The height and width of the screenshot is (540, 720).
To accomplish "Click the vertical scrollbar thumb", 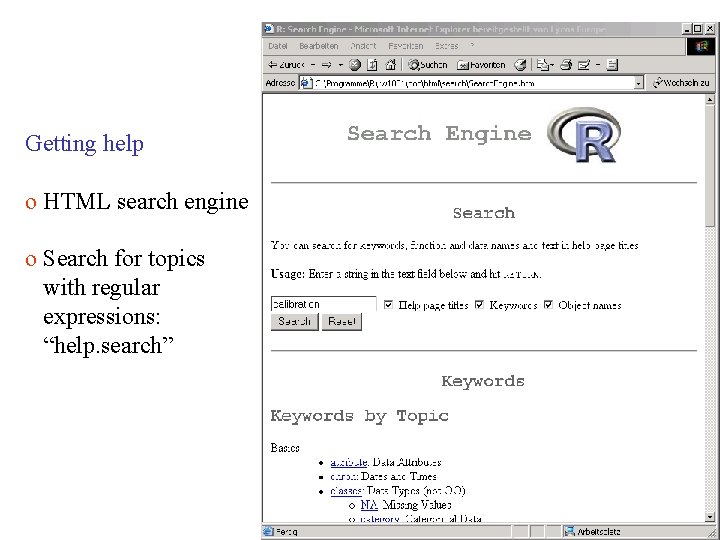I will click(710, 165).
